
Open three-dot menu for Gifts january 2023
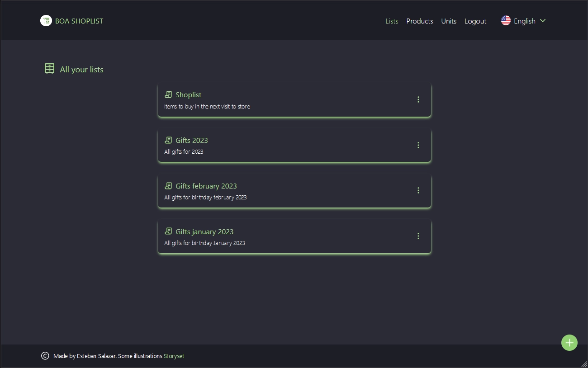(418, 236)
